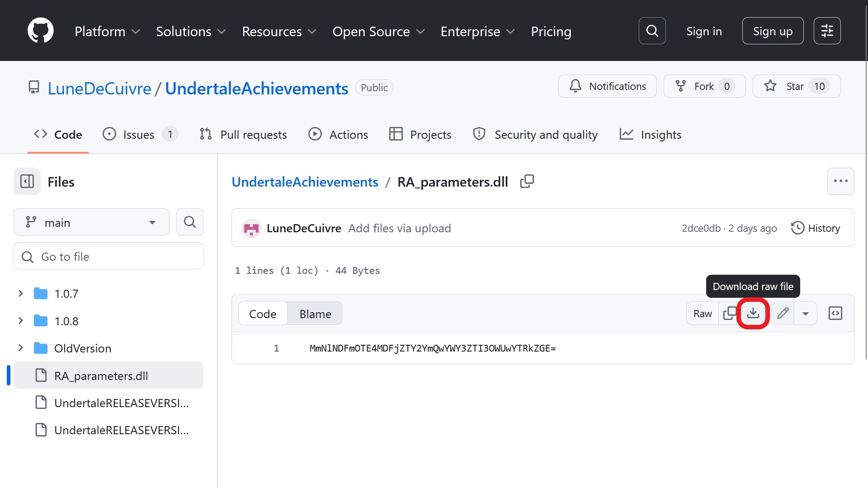Search the file tree with the magnifier button
Image resolution: width=868 pixels, height=488 pixels.
pyautogui.click(x=190, y=222)
